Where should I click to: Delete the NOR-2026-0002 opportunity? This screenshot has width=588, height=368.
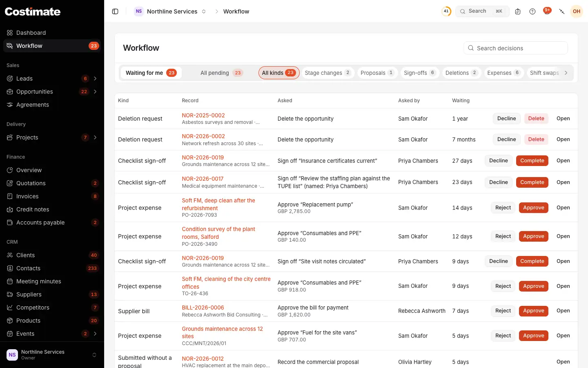tap(536, 139)
